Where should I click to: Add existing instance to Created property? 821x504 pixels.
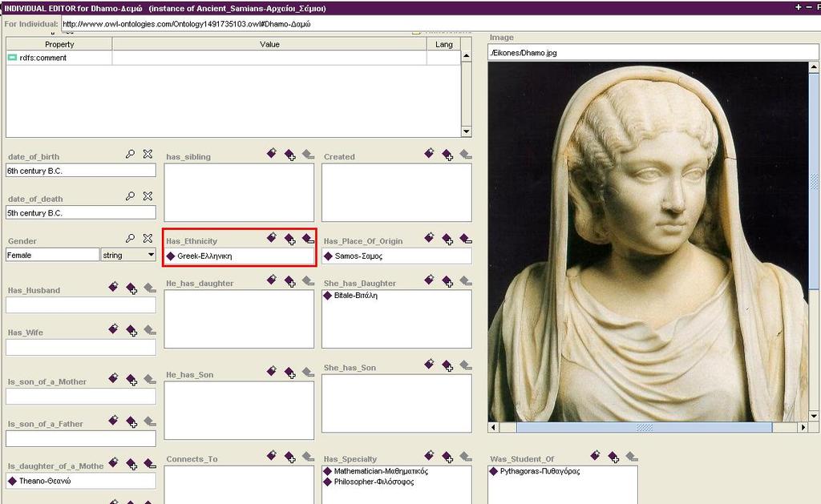(x=447, y=155)
